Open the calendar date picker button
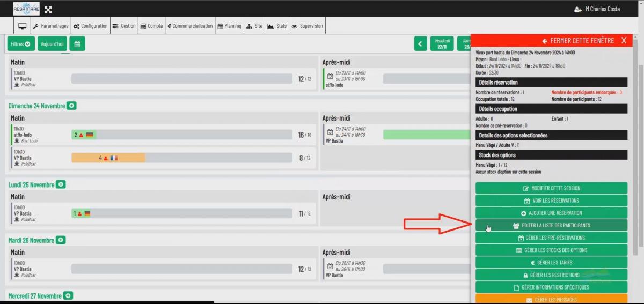Image resolution: width=644 pixels, height=304 pixels. [x=77, y=44]
